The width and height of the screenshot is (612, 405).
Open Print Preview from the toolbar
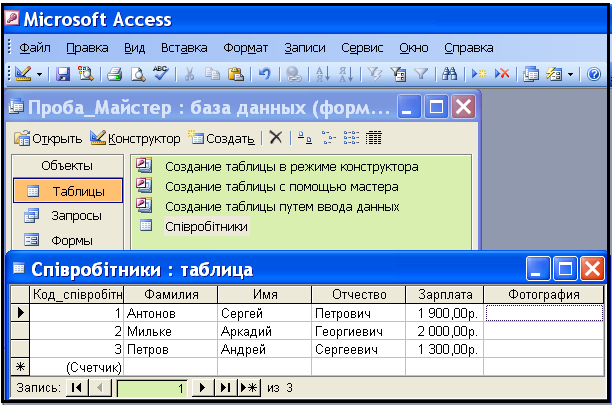coord(138,73)
